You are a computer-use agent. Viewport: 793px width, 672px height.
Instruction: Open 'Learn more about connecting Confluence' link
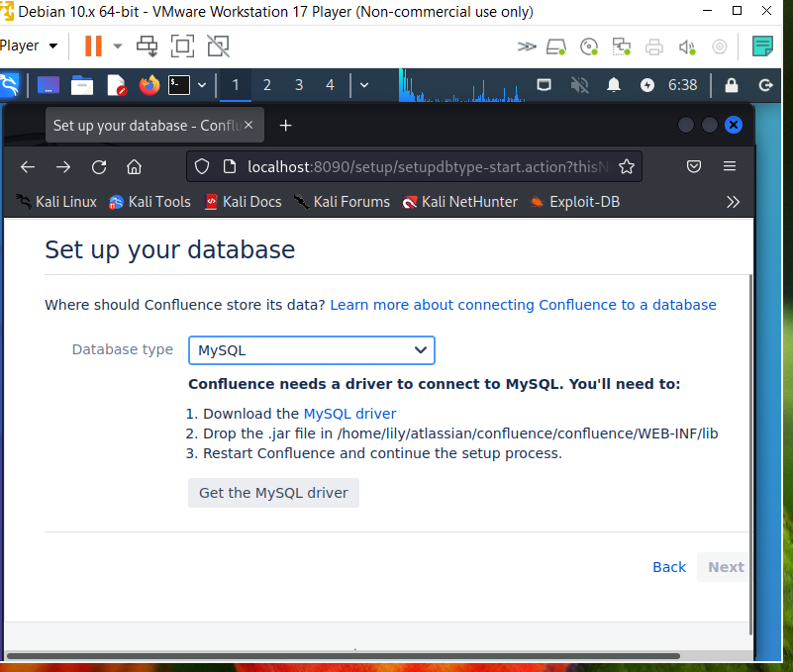tap(523, 305)
